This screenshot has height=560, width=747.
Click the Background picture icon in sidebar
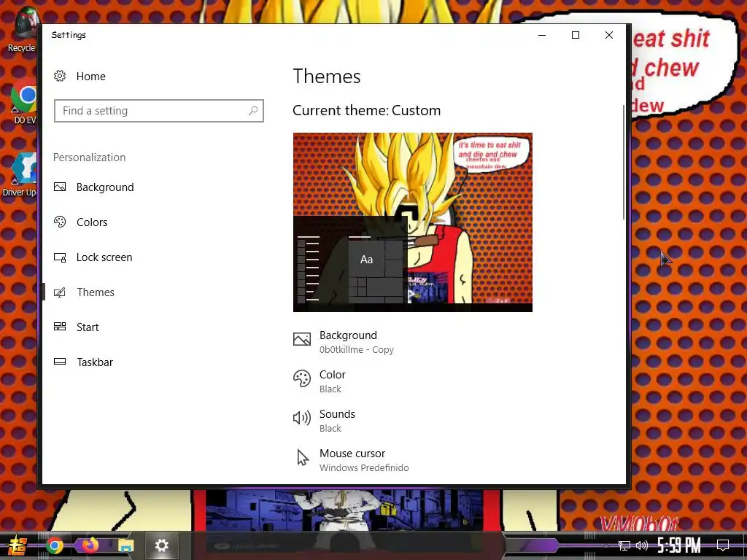[x=60, y=187]
